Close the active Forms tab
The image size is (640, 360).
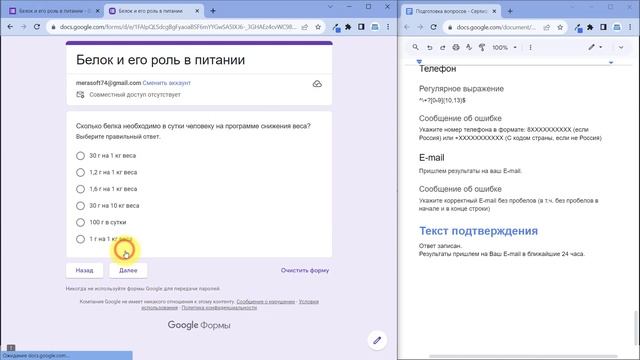197,11
